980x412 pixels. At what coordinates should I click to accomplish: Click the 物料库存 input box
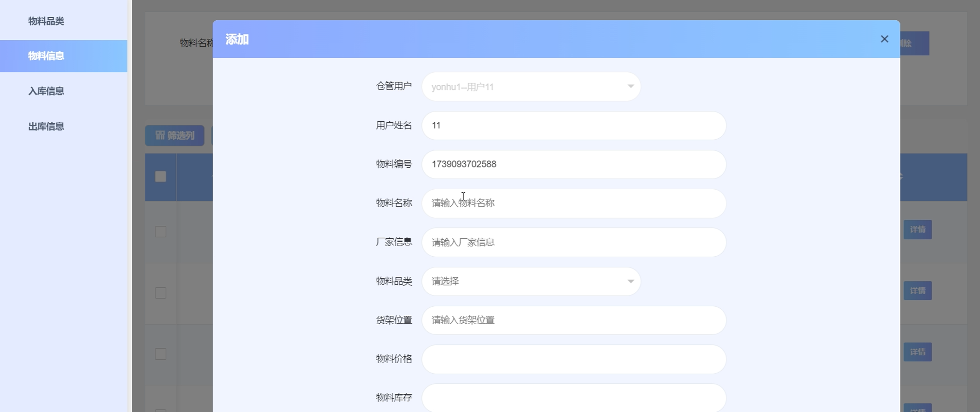tap(573, 398)
